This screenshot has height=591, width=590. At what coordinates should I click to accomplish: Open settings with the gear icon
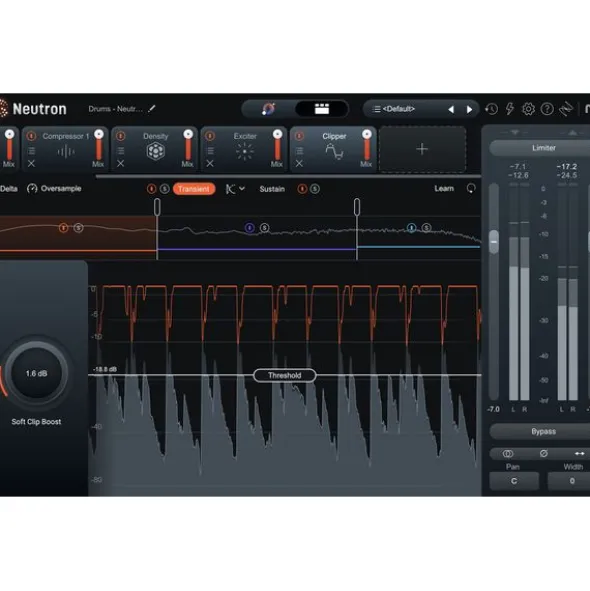(x=528, y=109)
